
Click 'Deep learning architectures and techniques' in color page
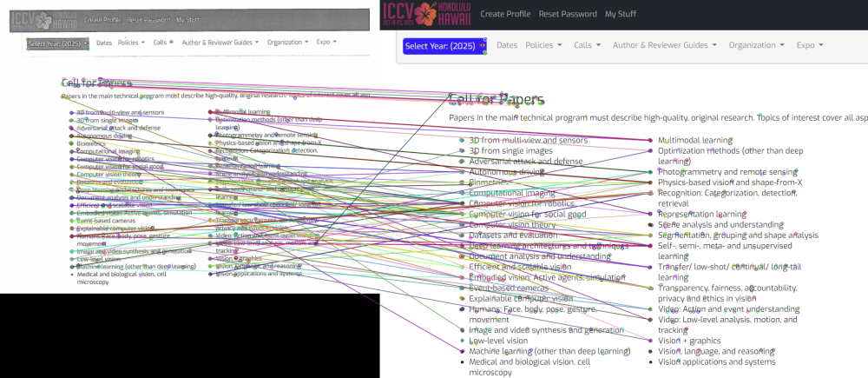pos(549,246)
